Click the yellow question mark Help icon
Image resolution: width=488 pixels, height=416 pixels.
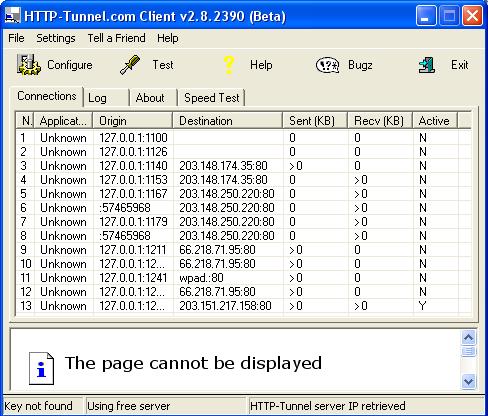coord(229,65)
